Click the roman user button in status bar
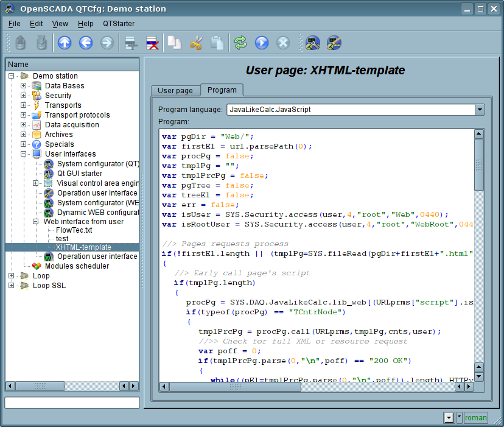Viewport: 504px width, 427px height. [476, 418]
